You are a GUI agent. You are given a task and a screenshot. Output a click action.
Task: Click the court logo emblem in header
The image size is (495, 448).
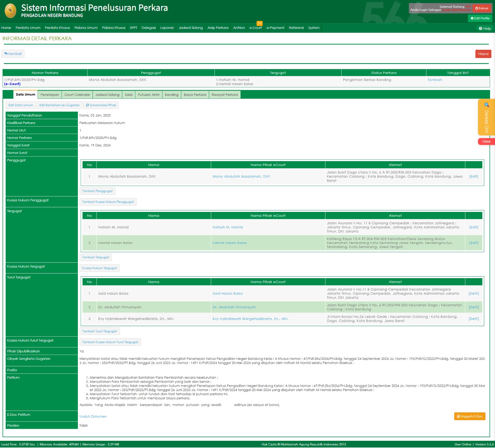point(11,11)
